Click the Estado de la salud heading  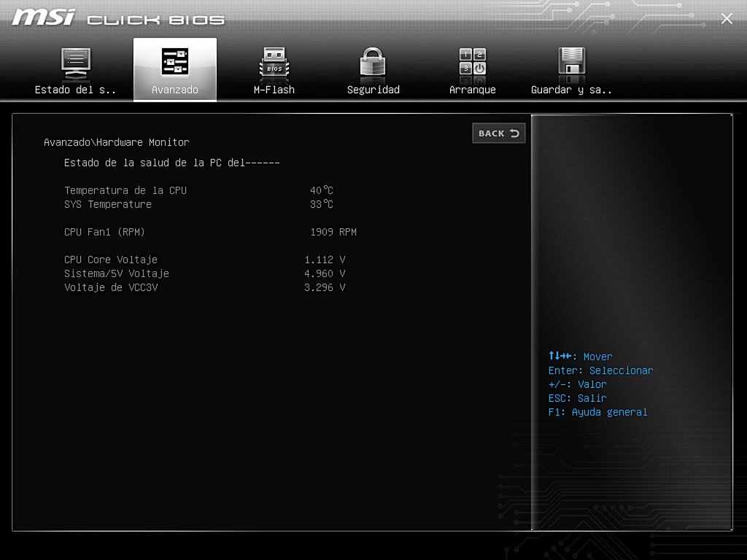[172, 163]
